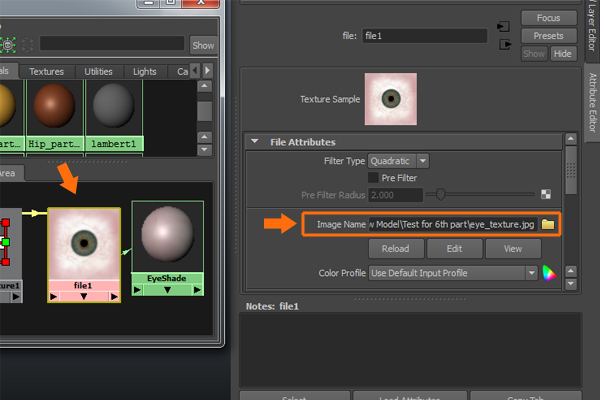Open the Filter Type dropdown
The width and height of the screenshot is (600, 400).
tap(398, 160)
